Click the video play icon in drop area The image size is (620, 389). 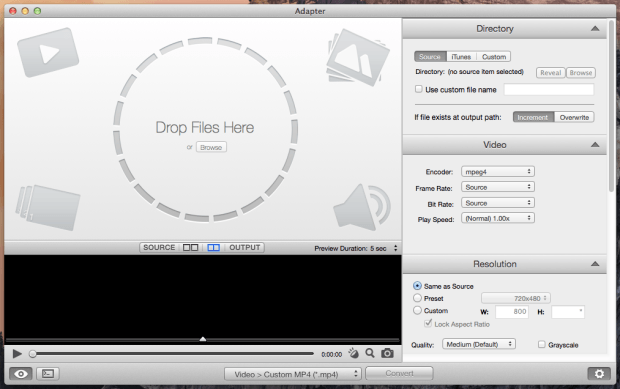48,53
